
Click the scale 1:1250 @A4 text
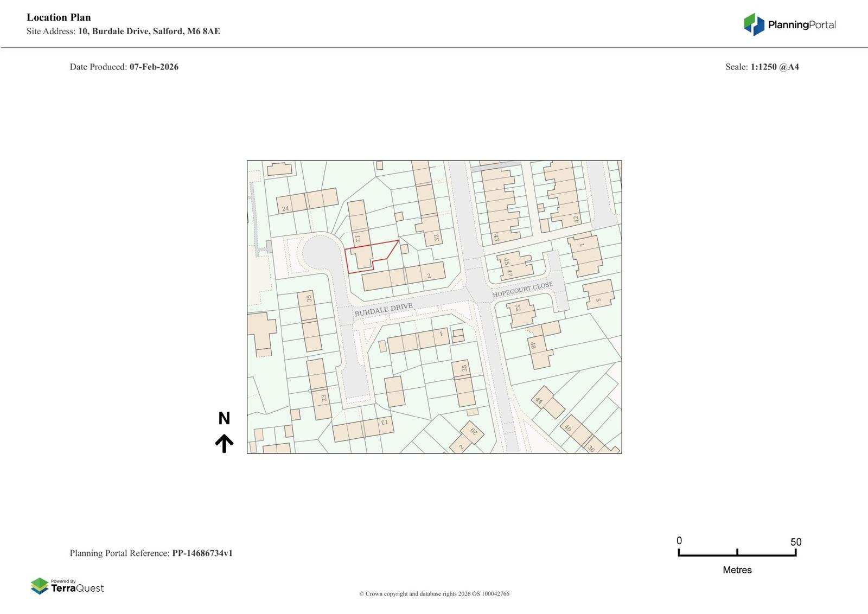pyautogui.click(x=774, y=67)
